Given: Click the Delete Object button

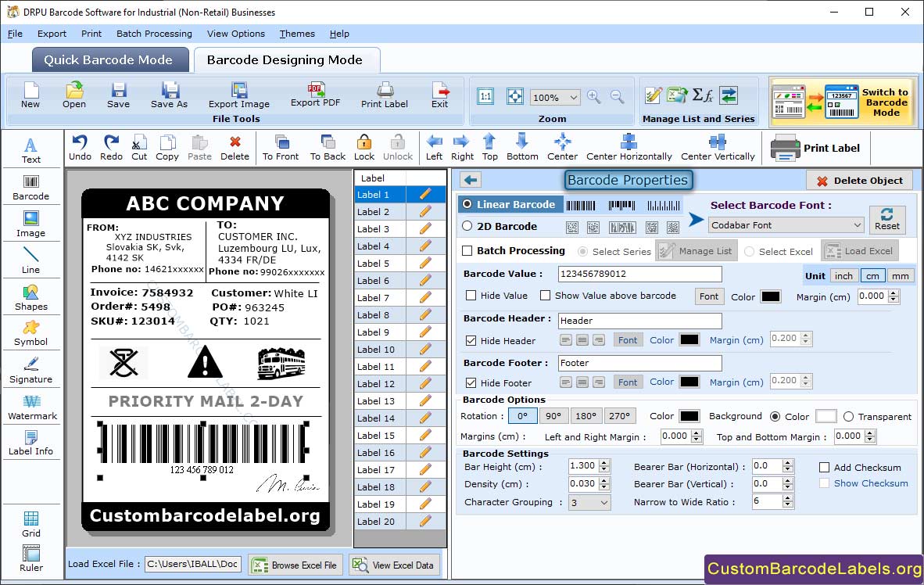Looking at the screenshot, I should tap(859, 181).
